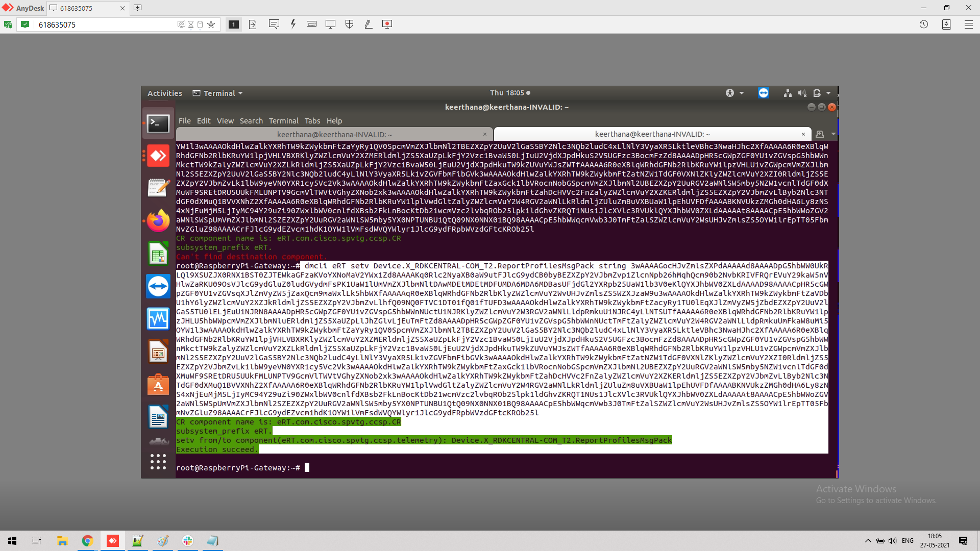The image size is (980, 551).
Task: Open LibreOffice Impress from dock
Action: click(x=158, y=352)
